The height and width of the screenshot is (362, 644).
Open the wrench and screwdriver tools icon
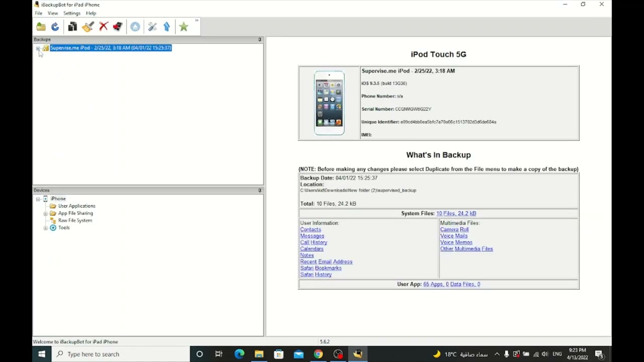[x=152, y=27]
